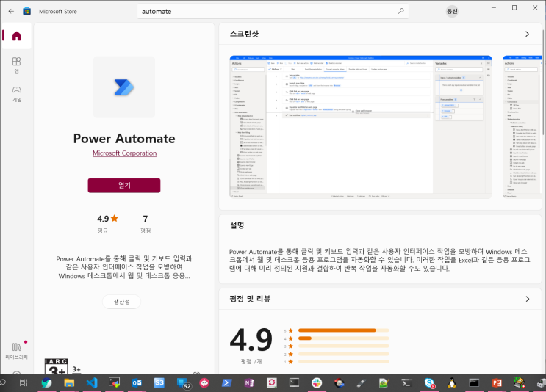Image resolution: width=546 pixels, height=392 pixels.
Task: Click the taskbar icon with 52 badge
Action: point(183,383)
